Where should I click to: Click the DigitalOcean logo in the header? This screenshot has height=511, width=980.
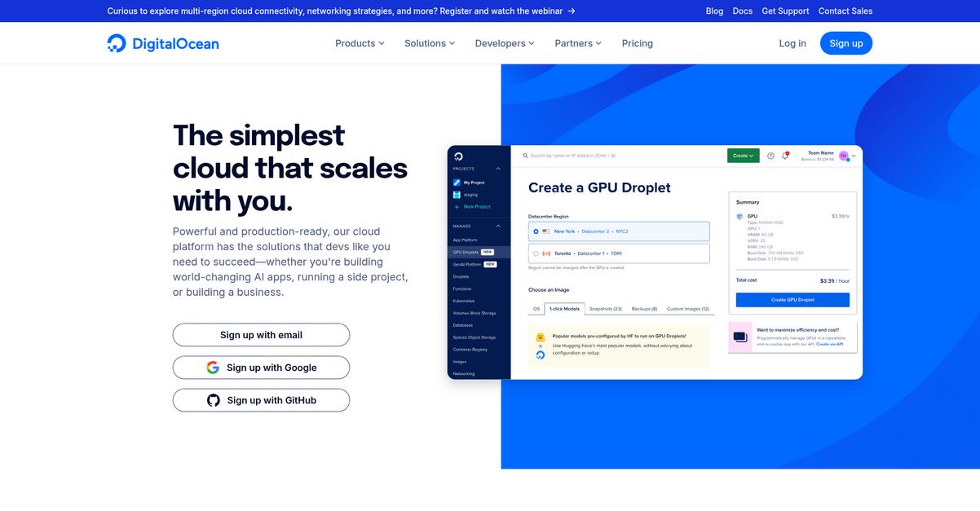pos(163,43)
